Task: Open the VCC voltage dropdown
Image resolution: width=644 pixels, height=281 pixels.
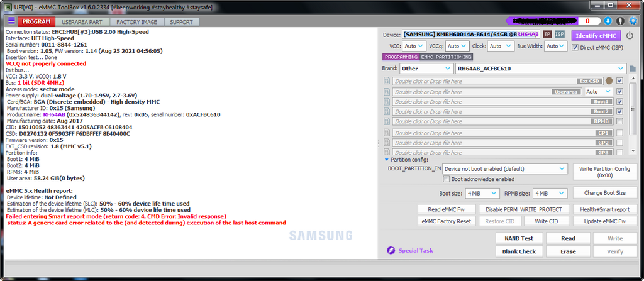Action: pyautogui.click(x=414, y=47)
